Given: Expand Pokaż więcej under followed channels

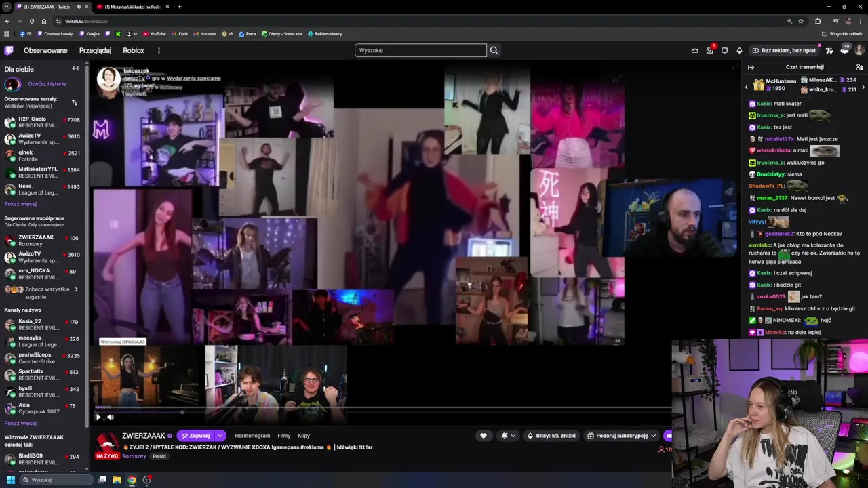Looking at the screenshot, I should 20,204.
